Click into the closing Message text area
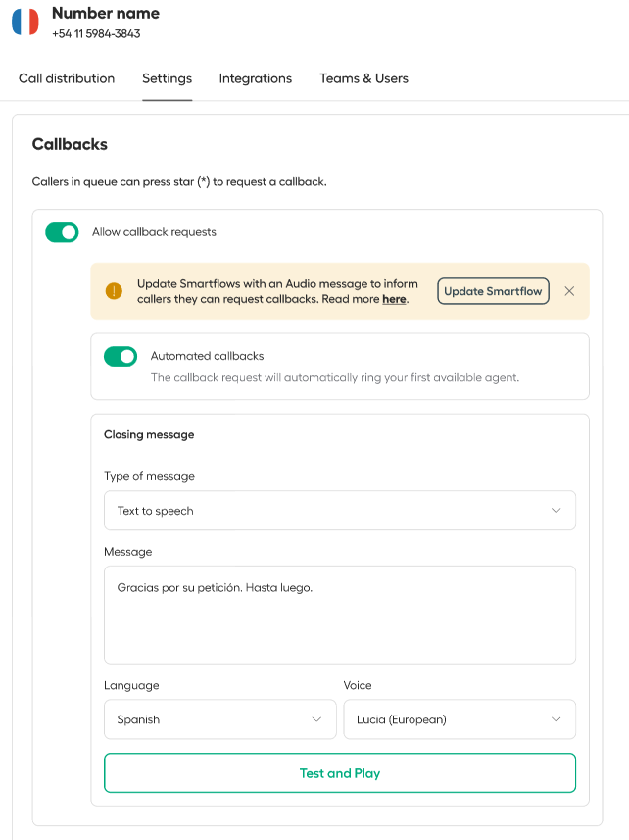The height and width of the screenshot is (840, 629). tap(340, 615)
